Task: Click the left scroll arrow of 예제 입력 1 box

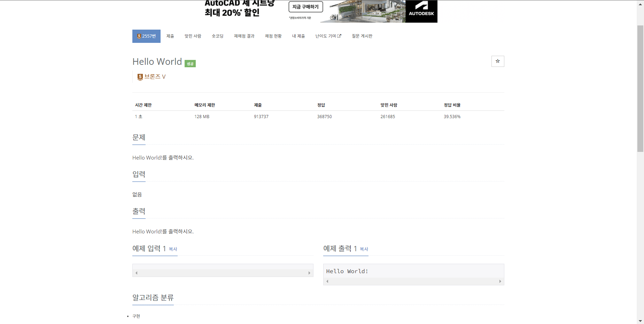Action: pos(136,273)
